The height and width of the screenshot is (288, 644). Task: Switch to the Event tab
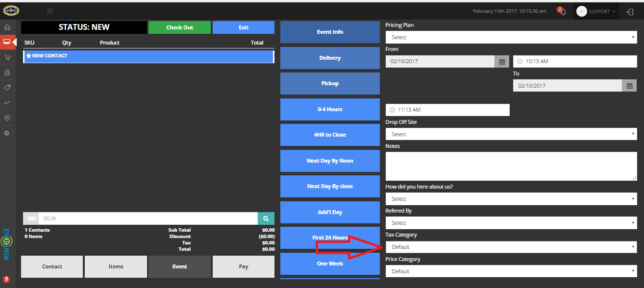tap(179, 266)
